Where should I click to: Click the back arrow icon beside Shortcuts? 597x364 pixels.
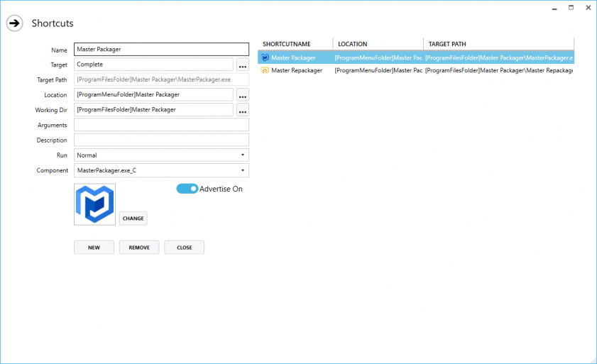(x=14, y=23)
